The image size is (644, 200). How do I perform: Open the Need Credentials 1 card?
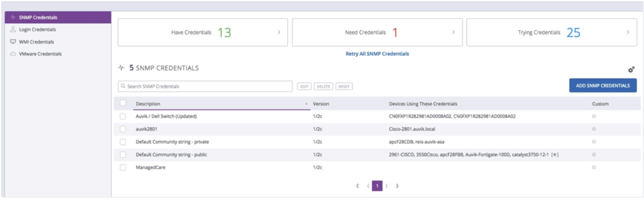[x=377, y=32]
